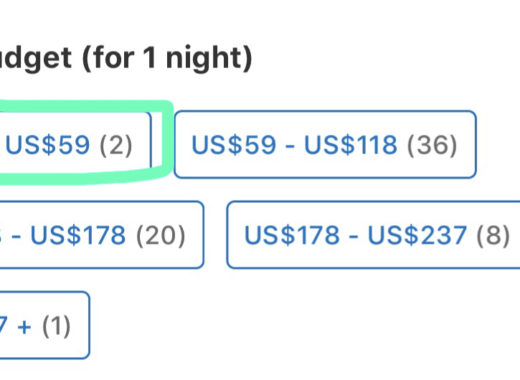Image resolution: width=520 pixels, height=380 pixels.
Task: Choose the green-highlighted budget filter with 2 results
Action: tap(75, 144)
